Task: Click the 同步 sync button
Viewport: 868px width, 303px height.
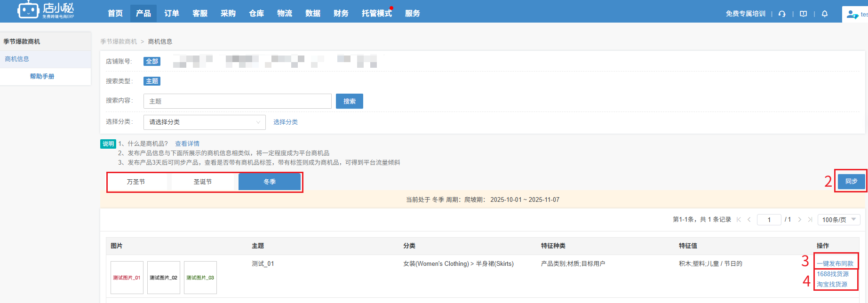Action: (x=851, y=181)
